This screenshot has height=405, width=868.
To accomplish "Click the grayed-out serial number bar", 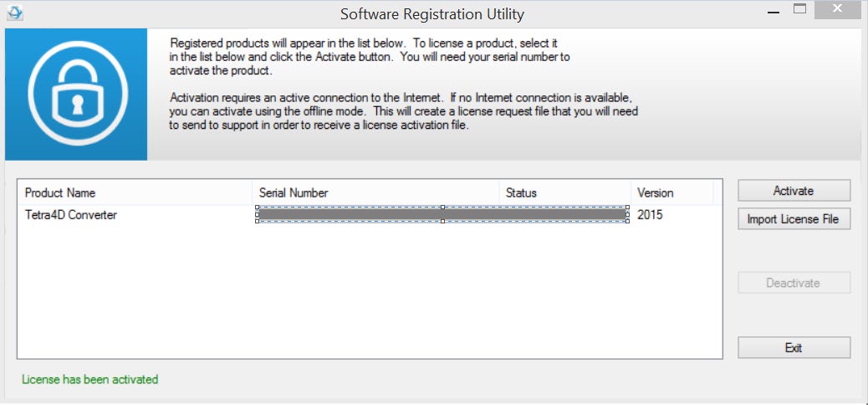I will coord(442,214).
